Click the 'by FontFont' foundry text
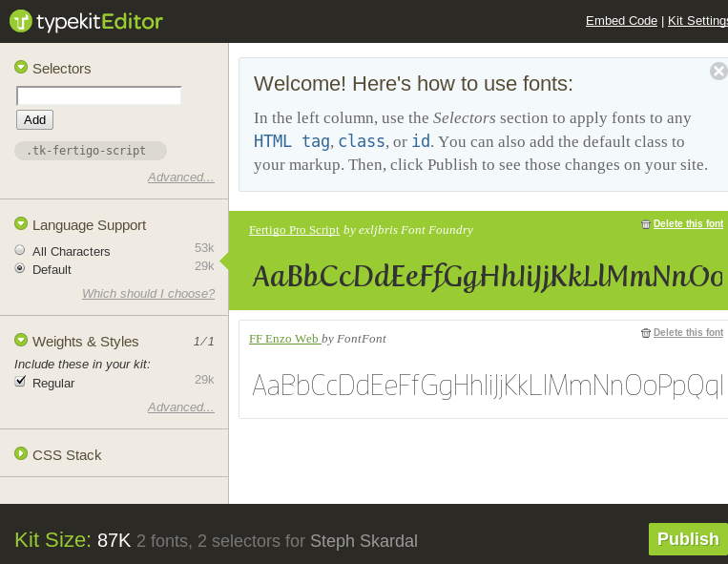 click(354, 339)
